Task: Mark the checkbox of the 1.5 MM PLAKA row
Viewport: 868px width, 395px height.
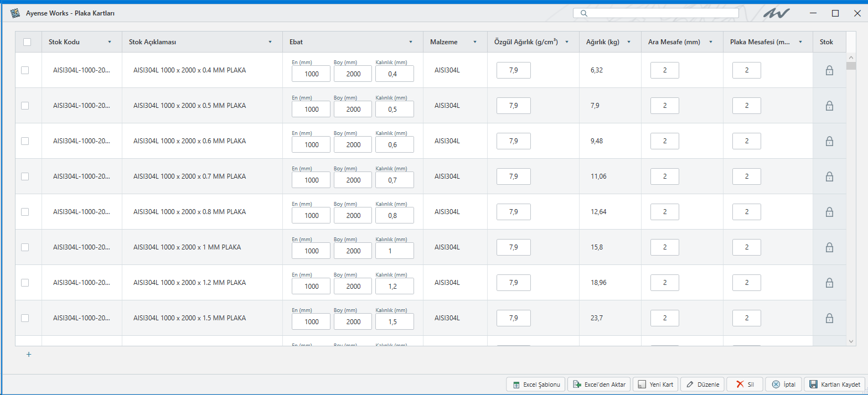Action: tap(25, 318)
